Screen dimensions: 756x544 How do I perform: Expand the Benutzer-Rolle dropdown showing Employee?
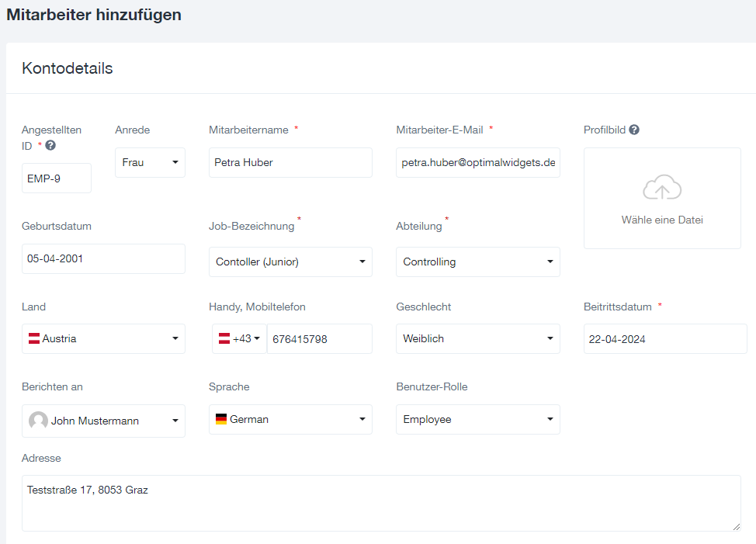pyautogui.click(x=478, y=419)
